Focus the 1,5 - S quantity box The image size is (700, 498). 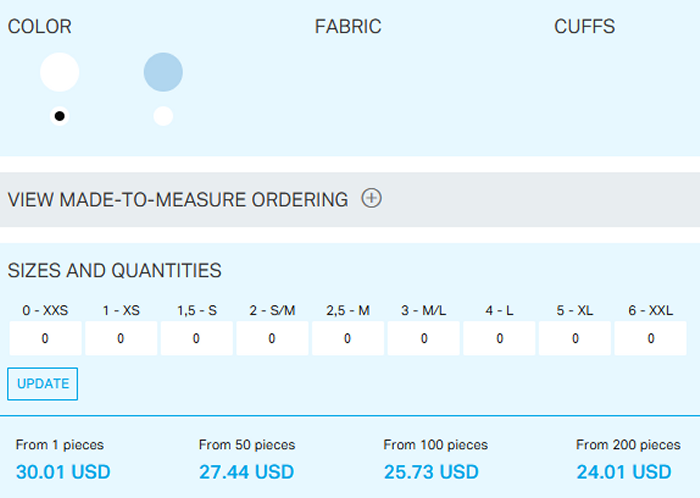[x=196, y=339]
